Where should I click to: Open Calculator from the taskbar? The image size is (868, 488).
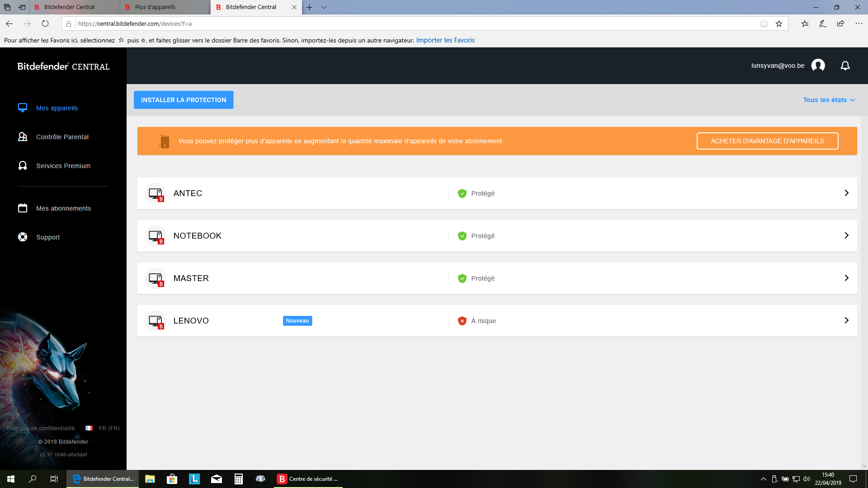coord(239,479)
